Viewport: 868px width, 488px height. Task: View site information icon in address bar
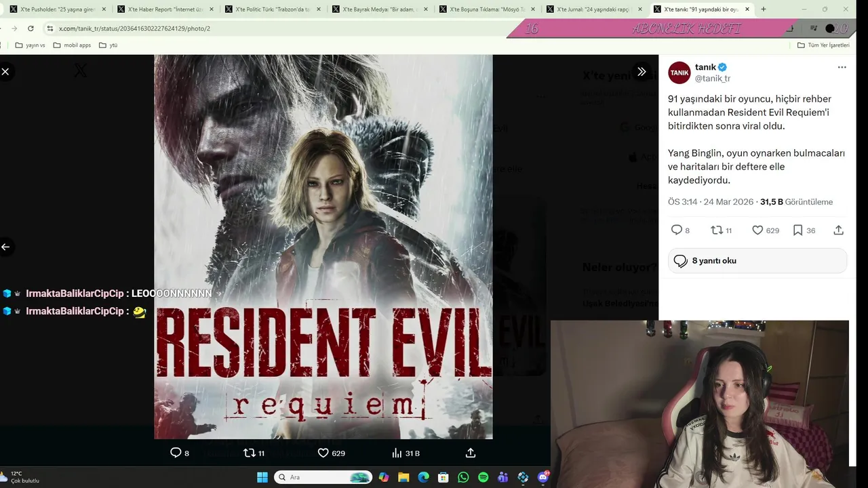coord(50,28)
